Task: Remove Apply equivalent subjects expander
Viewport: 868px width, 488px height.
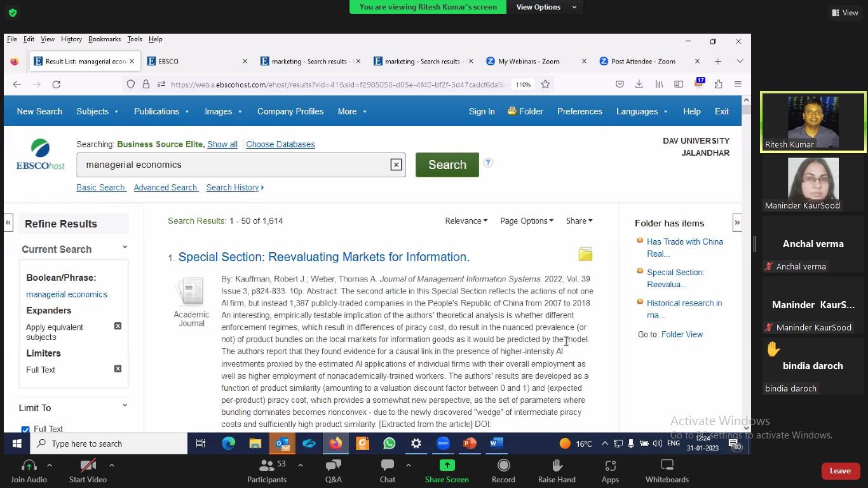Action: [x=118, y=327]
